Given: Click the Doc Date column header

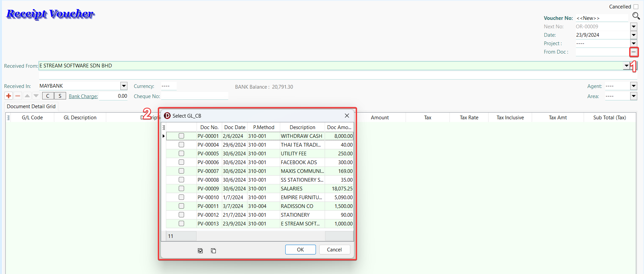Looking at the screenshot, I should click(235, 127).
